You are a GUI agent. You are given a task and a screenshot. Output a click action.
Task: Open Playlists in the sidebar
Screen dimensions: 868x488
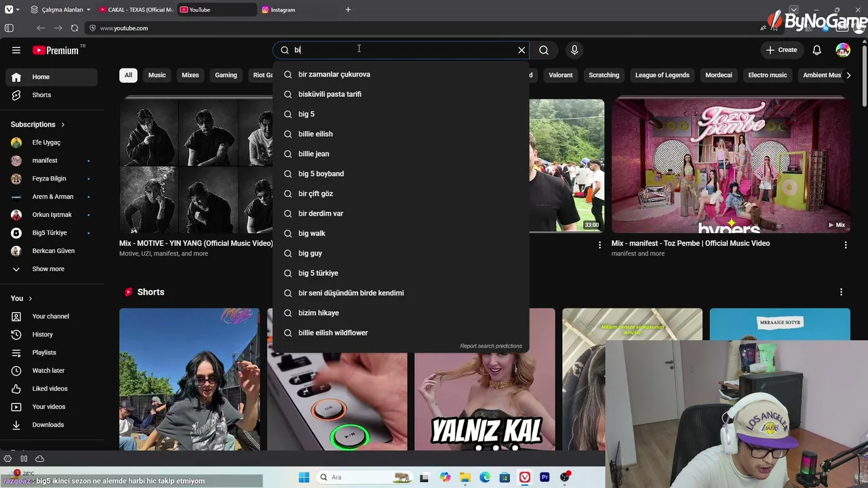point(52,352)
